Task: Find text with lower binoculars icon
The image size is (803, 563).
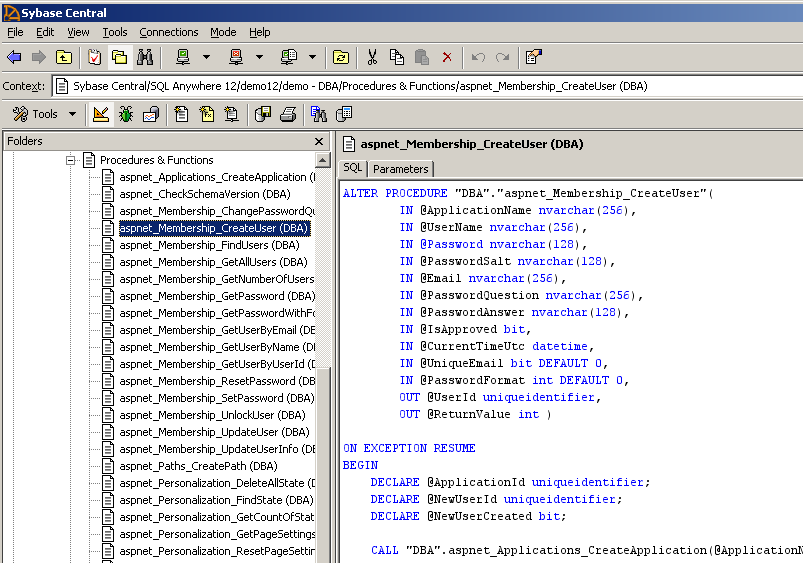Action: click(x=319, y=114)
